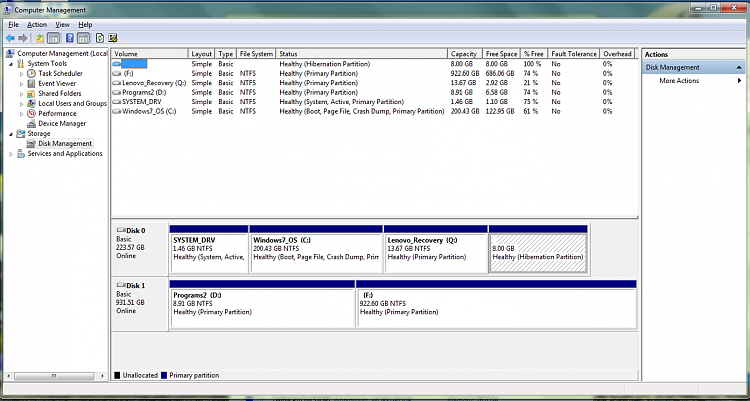Image resolution: width=750 pixels, height=401 pixels.
Task: Open the File menu
Action: [x=13, y=24]
